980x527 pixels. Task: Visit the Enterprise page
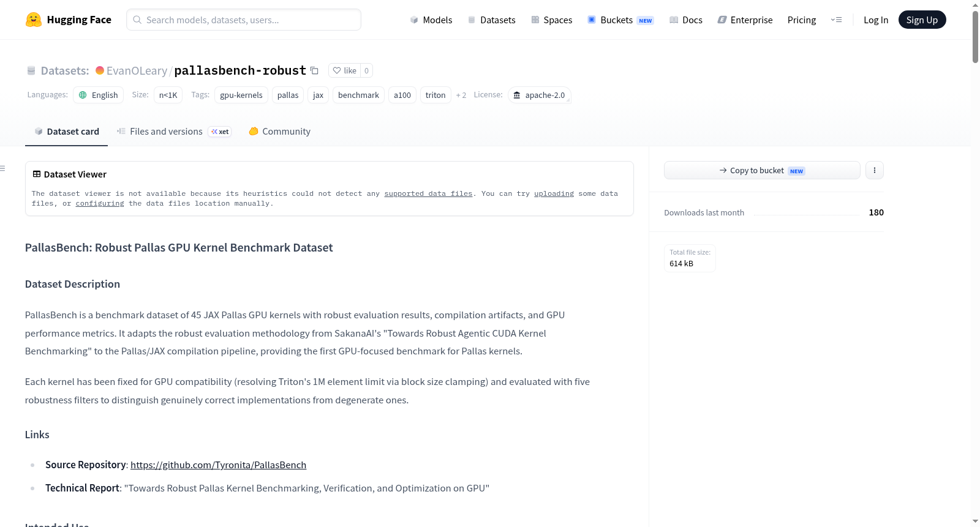(745, 20)
